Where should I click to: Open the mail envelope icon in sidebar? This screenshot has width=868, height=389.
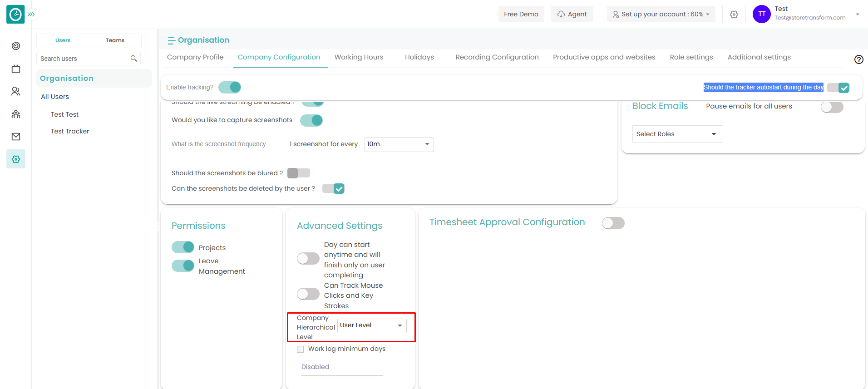[x=16, y=137]
